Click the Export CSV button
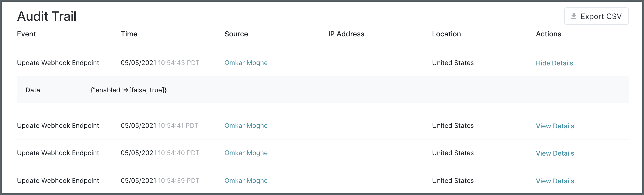The width and height of the screenshot is (644, 195). click(596, 16)
